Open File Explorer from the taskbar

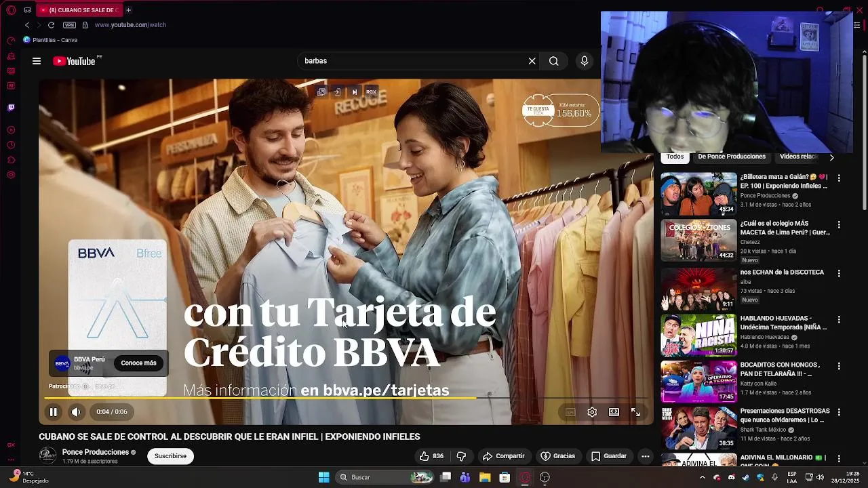(x=485, y=477)
